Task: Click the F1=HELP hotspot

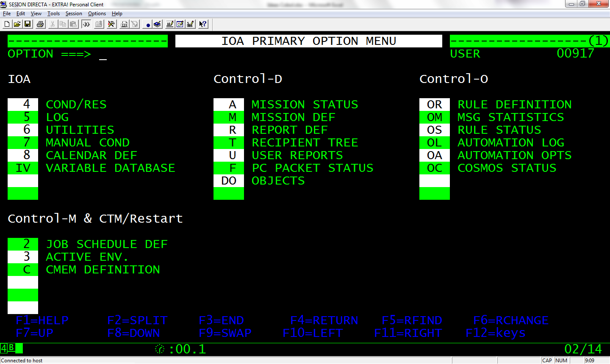Action: coord(42,320)
